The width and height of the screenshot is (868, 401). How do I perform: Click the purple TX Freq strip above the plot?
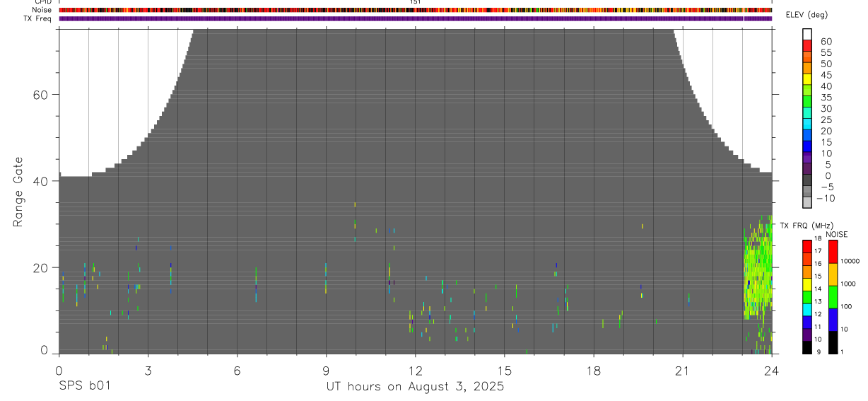tap(415, 18)
